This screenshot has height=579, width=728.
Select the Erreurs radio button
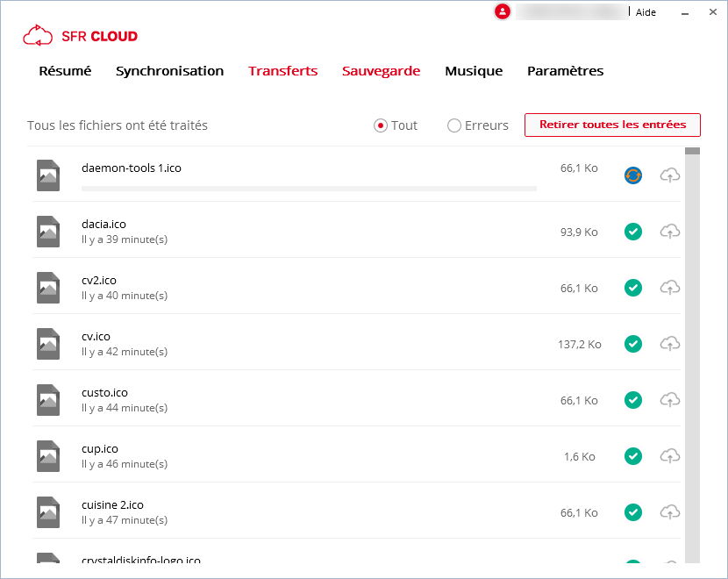(454, 125)
